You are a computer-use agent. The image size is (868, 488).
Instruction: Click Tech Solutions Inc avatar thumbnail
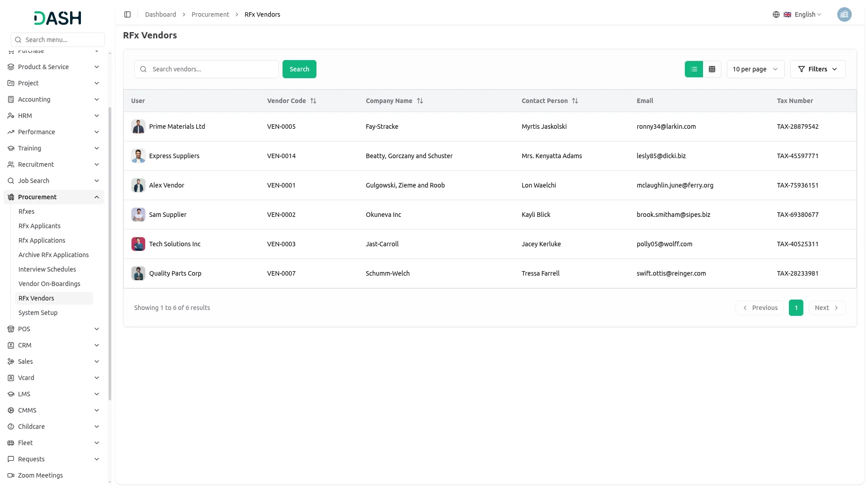[x=138, y=244]
